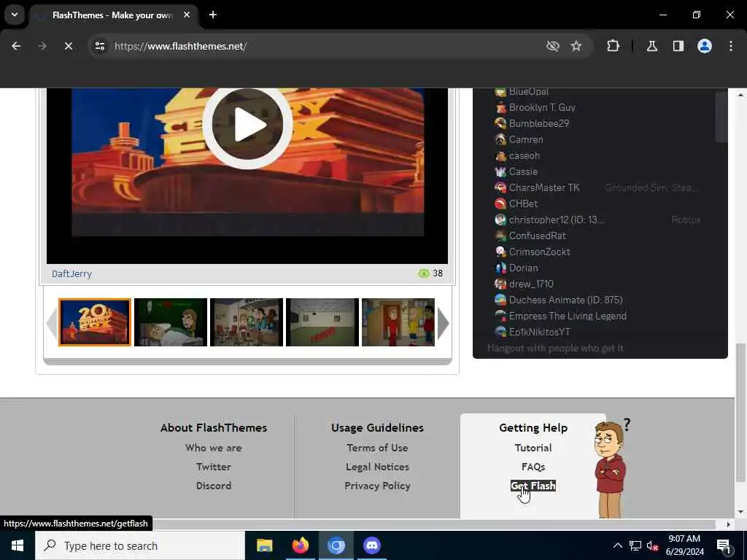
Task: Select the FlashThemes browser tab
Action: (112, 15)
